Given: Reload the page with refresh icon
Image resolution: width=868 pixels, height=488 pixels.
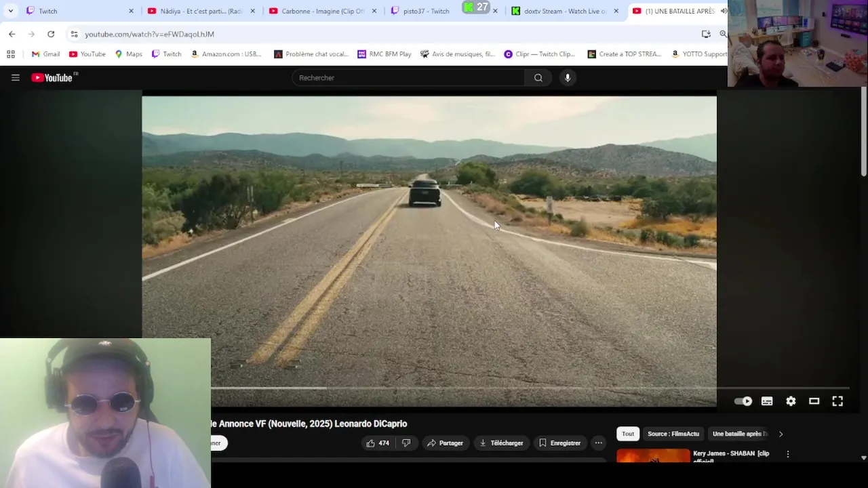Looking at the screenshot, I should 51,34.
